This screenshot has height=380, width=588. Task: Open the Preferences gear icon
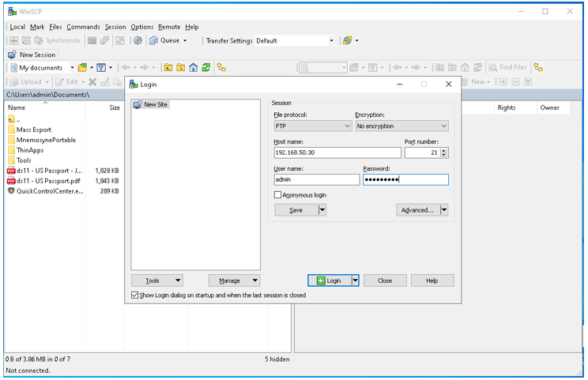click(138, 40)
